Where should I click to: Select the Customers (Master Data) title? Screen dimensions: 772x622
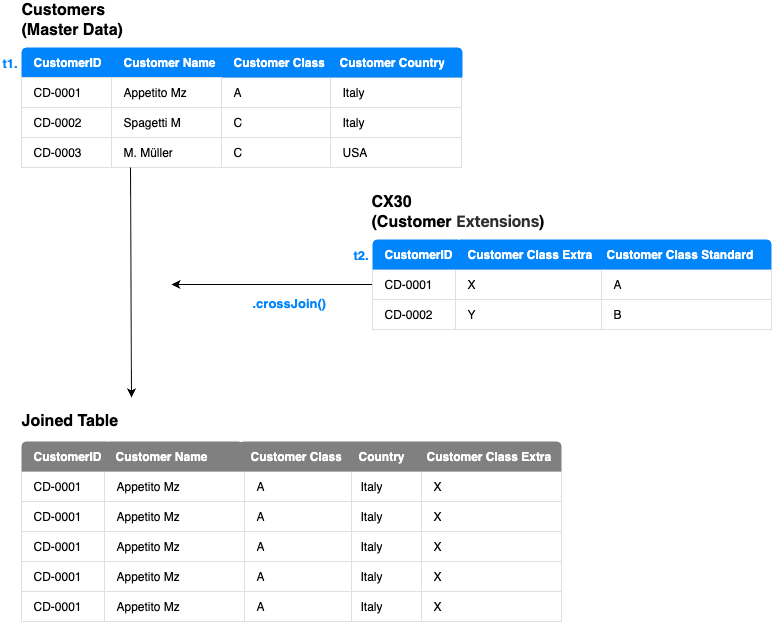coord(71,20)
